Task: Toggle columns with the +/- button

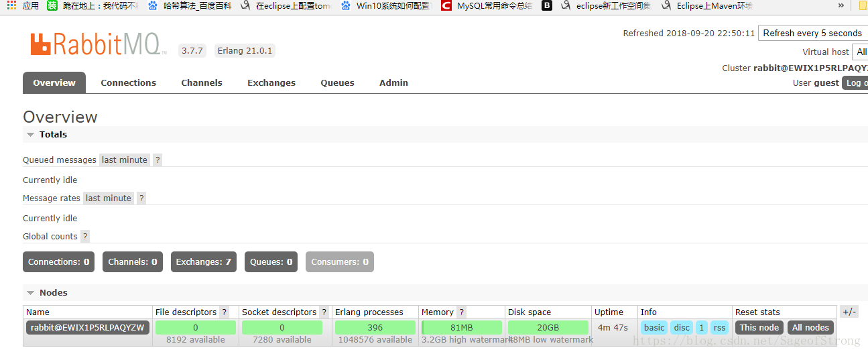Action: pyautogui.click(x=849, y=312)
